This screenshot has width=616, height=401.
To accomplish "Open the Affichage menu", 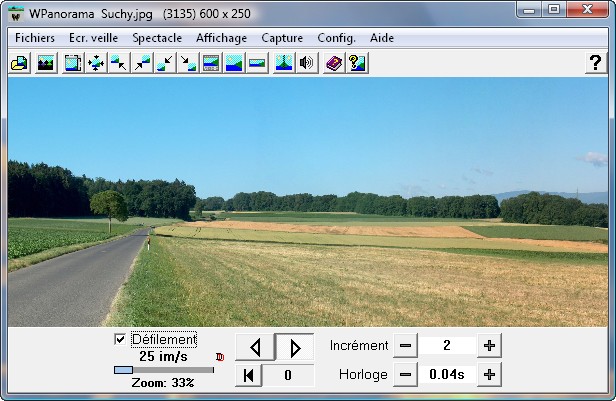I will [x=222, y=38].
